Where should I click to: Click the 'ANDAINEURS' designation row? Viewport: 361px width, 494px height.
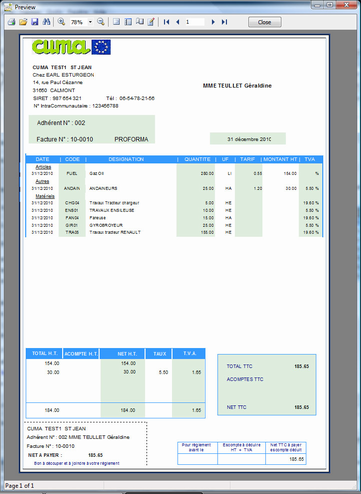click(103, 188)
